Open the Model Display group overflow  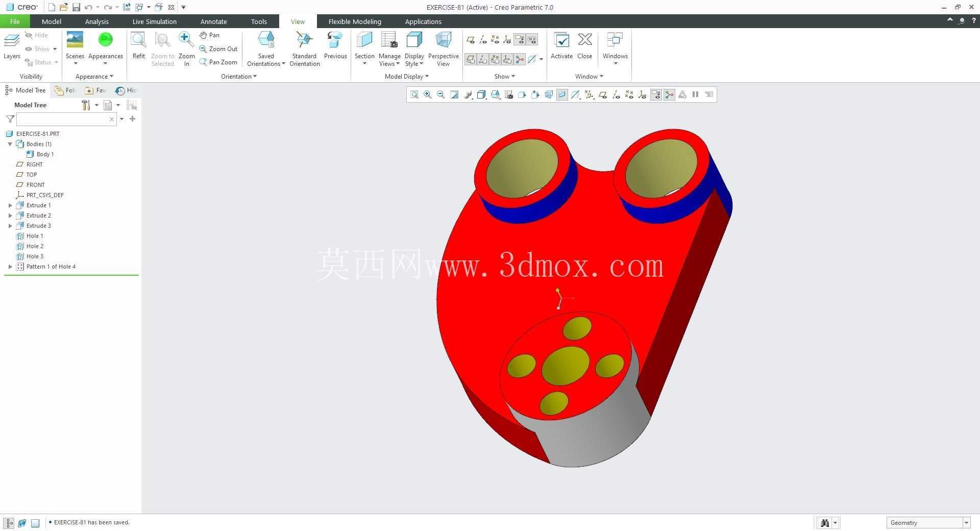click(406, 77)
